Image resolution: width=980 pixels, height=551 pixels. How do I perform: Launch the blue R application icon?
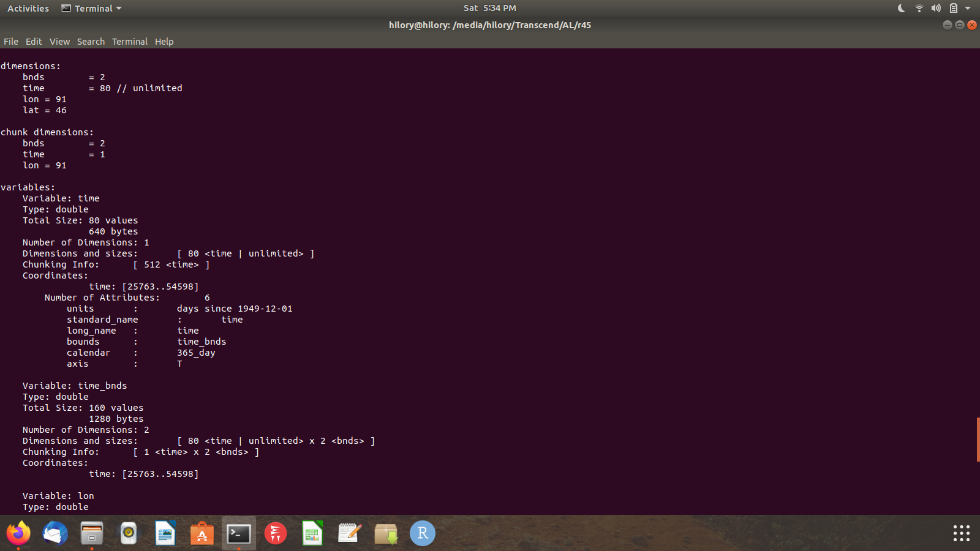pyautogui.click(x=423, y=533)
